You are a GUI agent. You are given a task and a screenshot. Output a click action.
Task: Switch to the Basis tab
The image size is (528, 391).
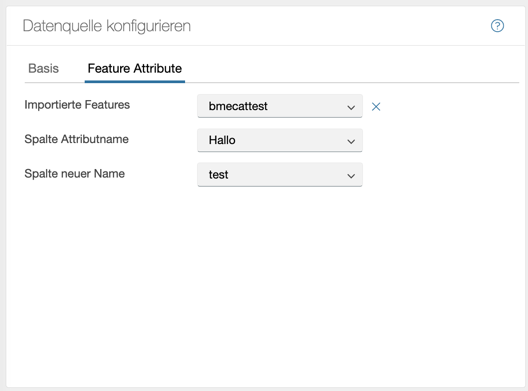(x=43, y=68)
